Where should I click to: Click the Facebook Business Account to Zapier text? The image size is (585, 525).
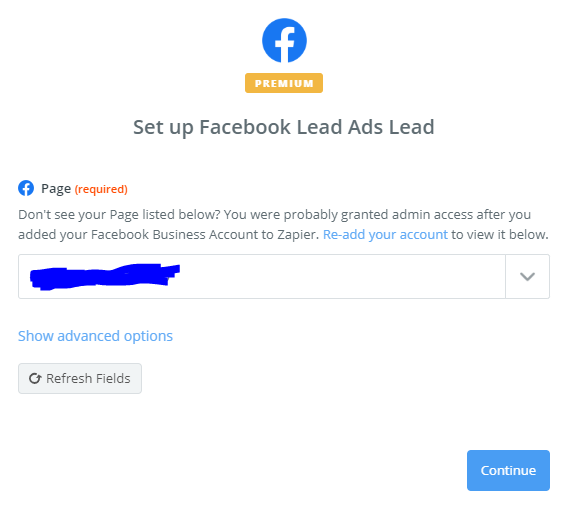[205, 234]
